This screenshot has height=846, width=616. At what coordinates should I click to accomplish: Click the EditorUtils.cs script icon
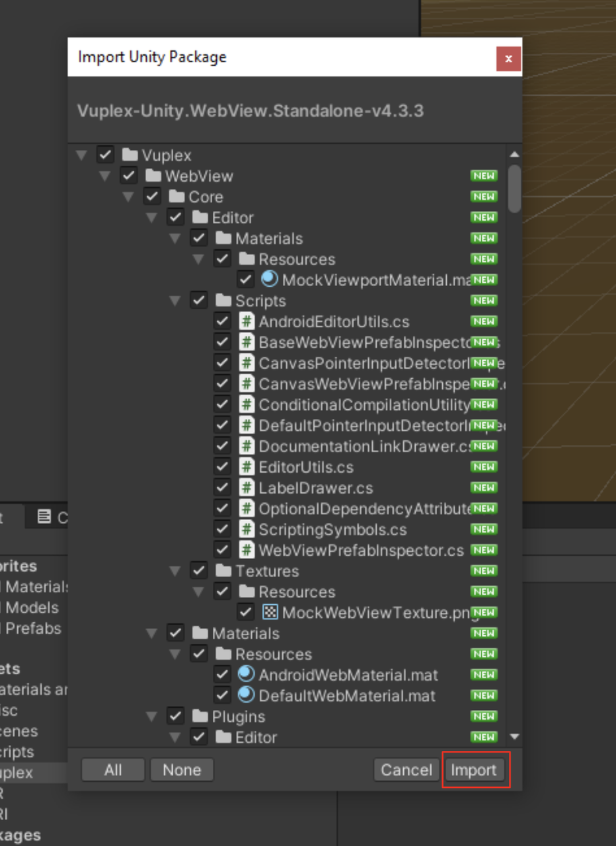pyautogui.click(x=247, y=467)
